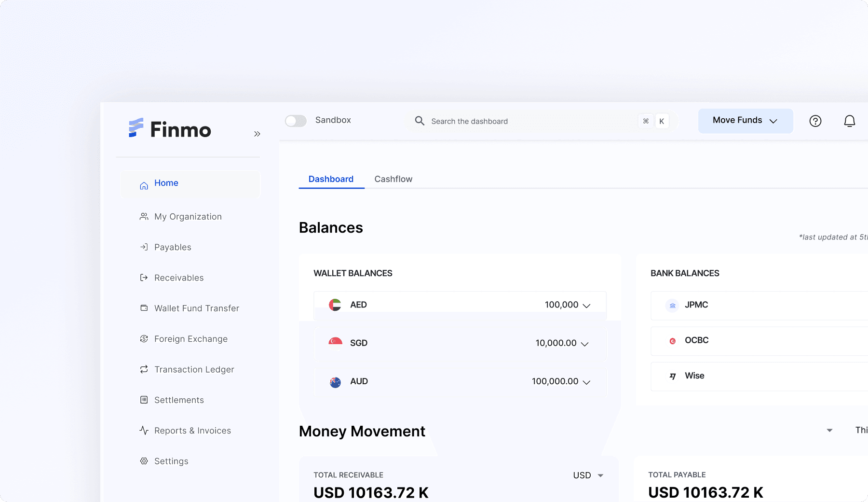Click the Home house icon
Image resolution: width=868 pixels, height=502 pixels.
144,185
